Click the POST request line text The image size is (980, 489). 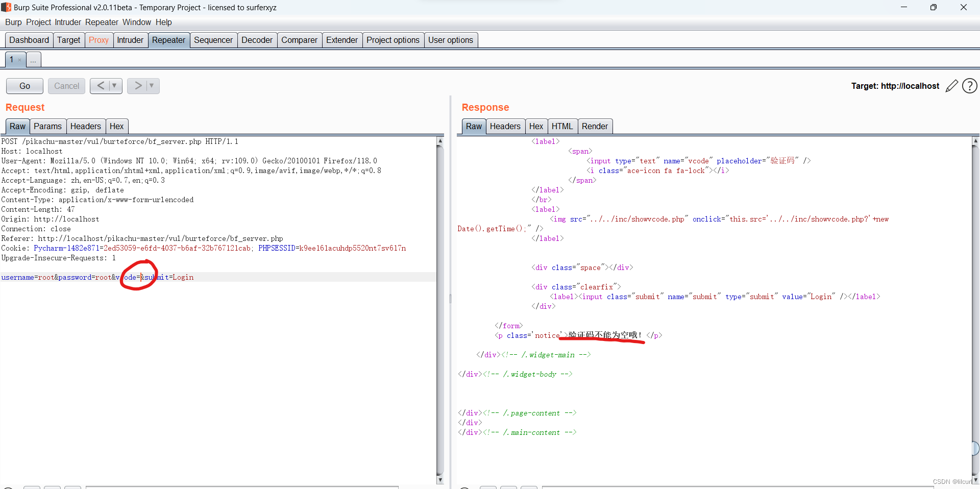tap(119, 141)
